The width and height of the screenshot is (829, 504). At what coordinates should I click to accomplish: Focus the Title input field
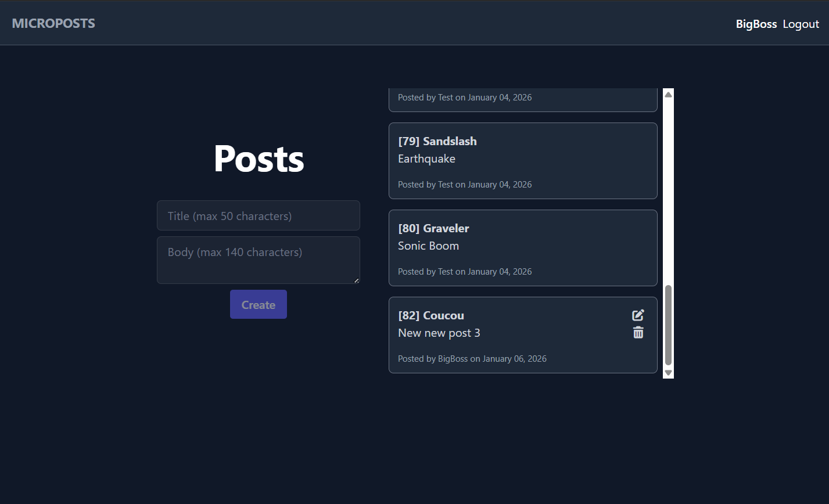(258, 215)
